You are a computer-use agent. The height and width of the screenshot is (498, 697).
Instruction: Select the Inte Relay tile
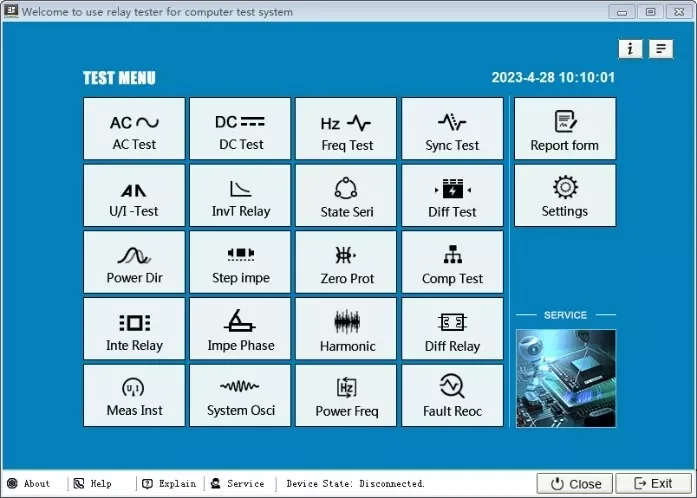[134, 329]
